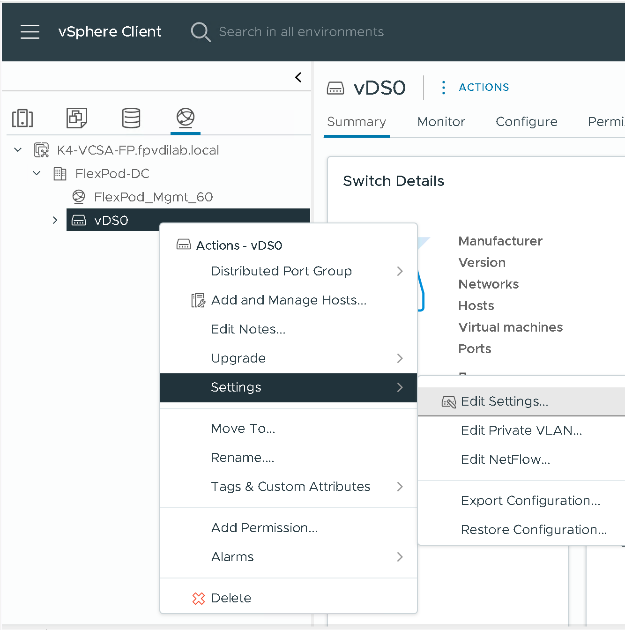Click the Networks label

[x=488, y=284]
